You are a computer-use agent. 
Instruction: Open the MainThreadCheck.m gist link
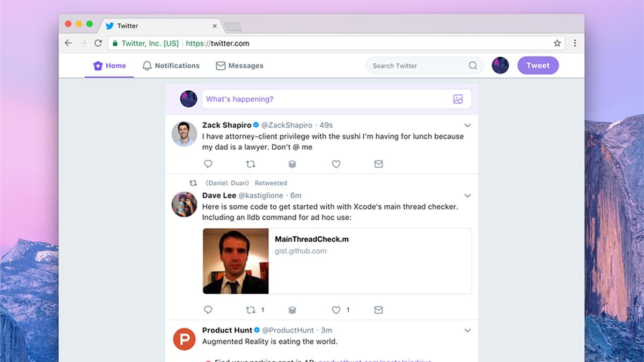point(337,261)
